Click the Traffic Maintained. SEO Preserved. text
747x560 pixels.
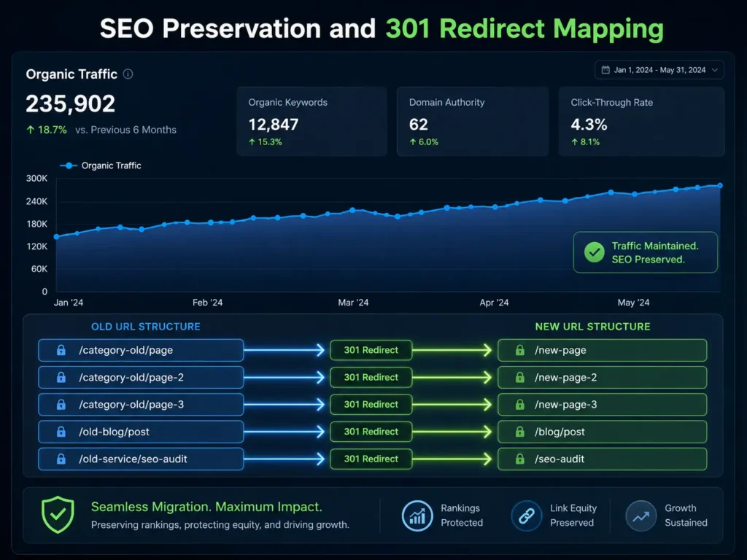[655, 252]
